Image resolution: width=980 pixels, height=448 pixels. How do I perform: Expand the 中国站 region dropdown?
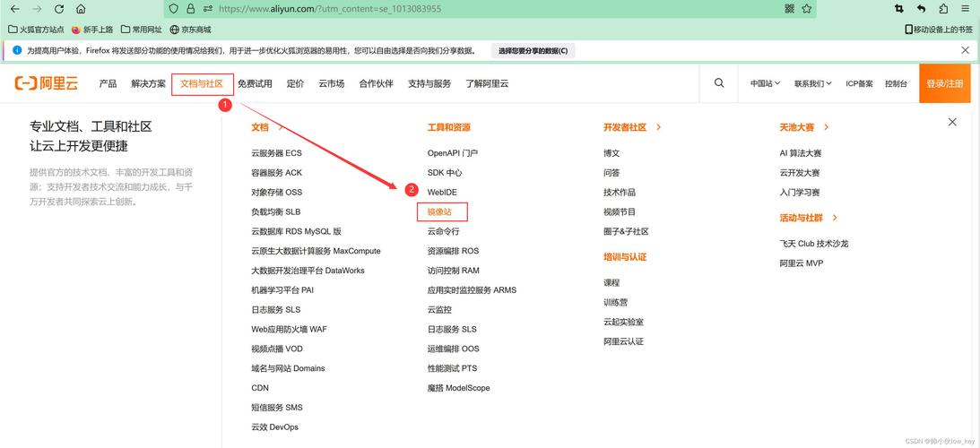(x=765, y=83)
